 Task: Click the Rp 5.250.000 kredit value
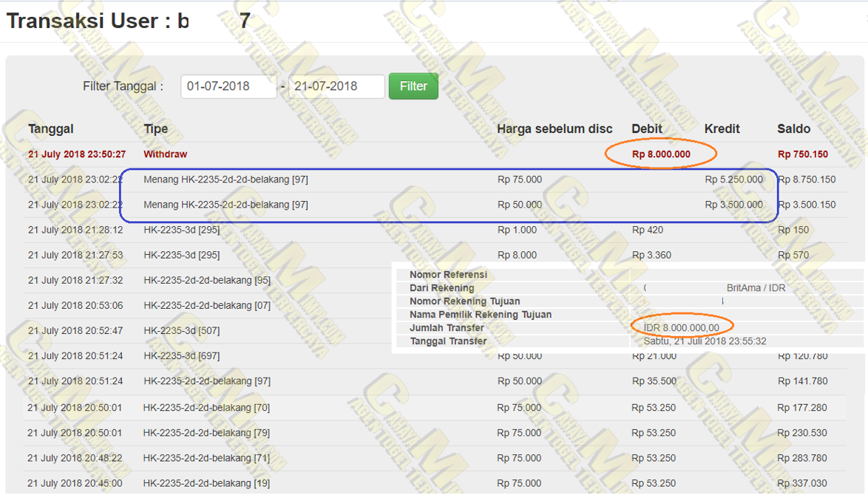tap(733, 180)
